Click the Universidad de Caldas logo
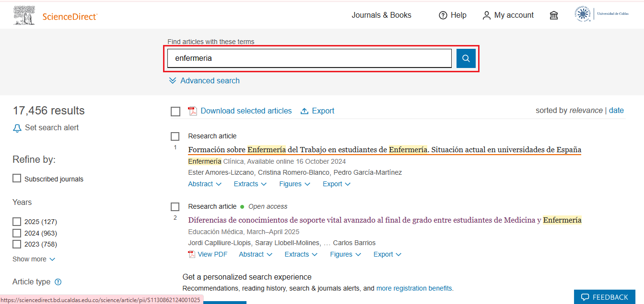 click(602, 14)
